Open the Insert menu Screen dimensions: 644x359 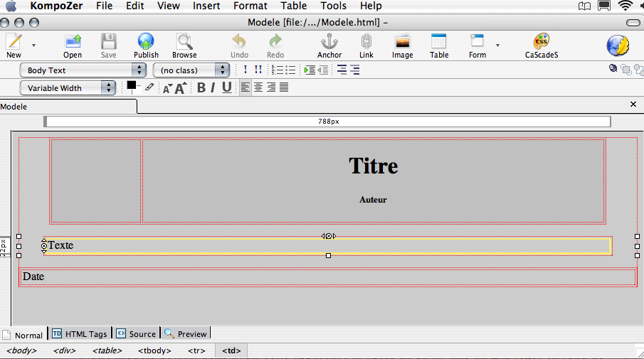206,6
